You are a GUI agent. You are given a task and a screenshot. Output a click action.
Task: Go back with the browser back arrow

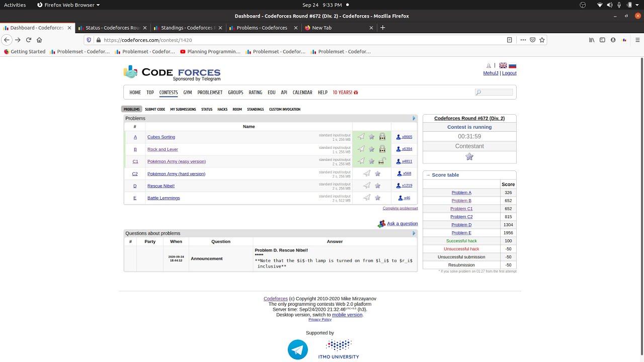point(7,40)
